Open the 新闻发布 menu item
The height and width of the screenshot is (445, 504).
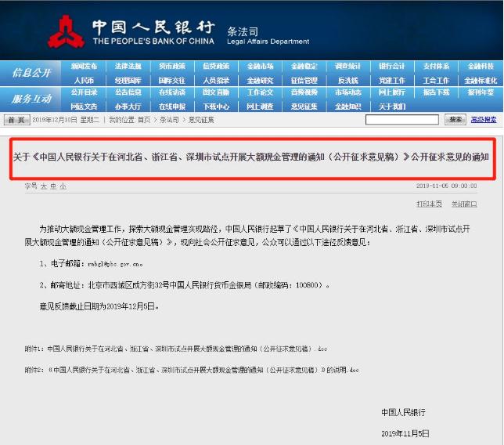(84, 67)
